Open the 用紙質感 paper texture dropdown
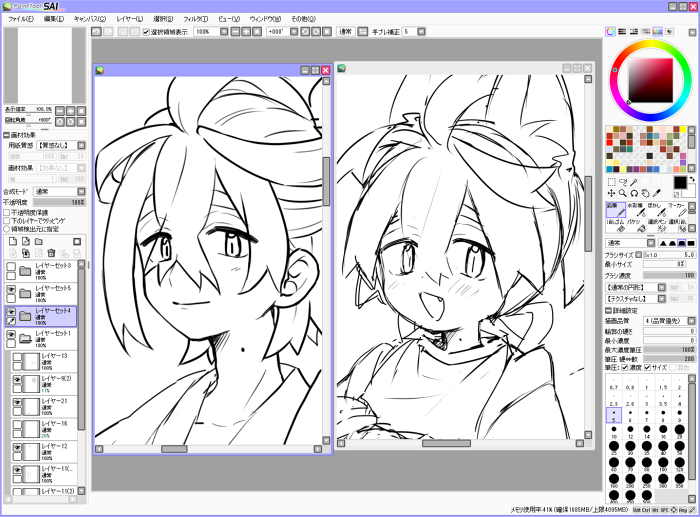 [x=81, y=146]
